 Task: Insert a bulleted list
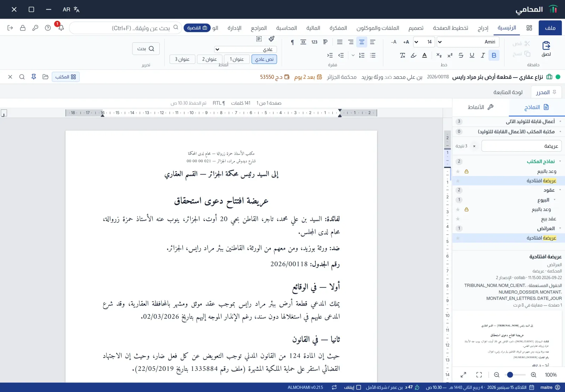[x=373, y=55]
